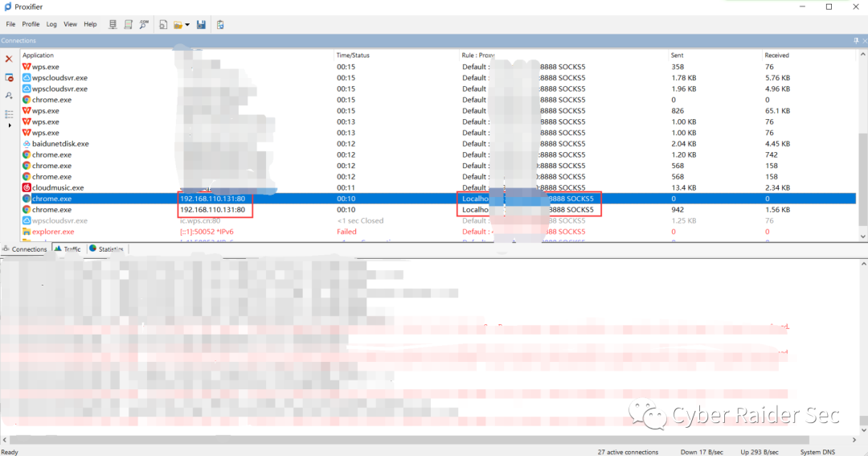Click the save profile floppy disk icon
The image size is (868, 456).
click(x=201, y=24)
